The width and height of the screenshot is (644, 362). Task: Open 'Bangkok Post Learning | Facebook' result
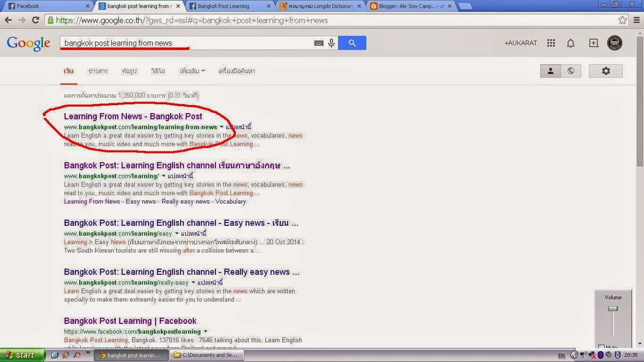(130, 321)
